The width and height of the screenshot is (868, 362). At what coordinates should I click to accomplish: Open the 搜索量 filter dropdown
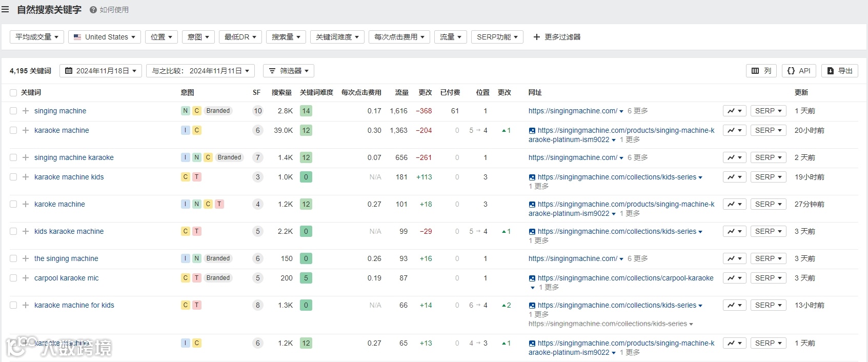(x=286, y=37)
